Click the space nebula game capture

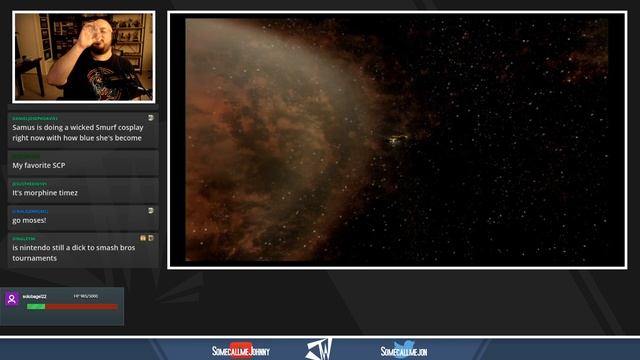click(397, 140)
